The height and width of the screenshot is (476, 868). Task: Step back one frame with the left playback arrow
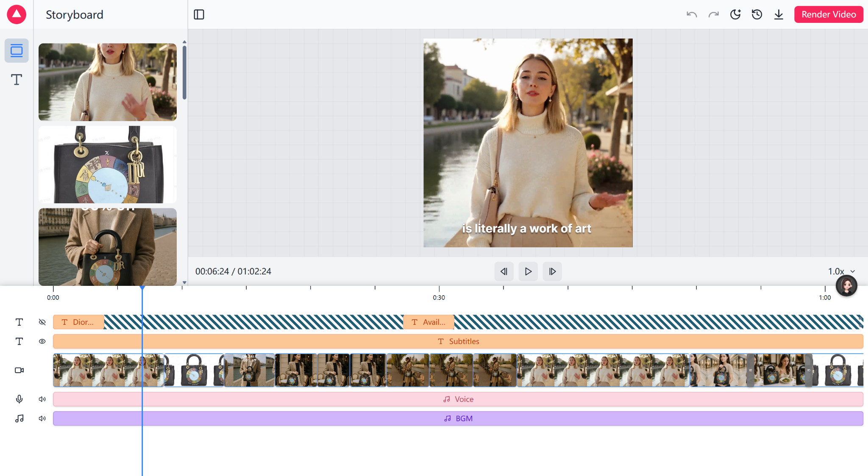point(504,271)
